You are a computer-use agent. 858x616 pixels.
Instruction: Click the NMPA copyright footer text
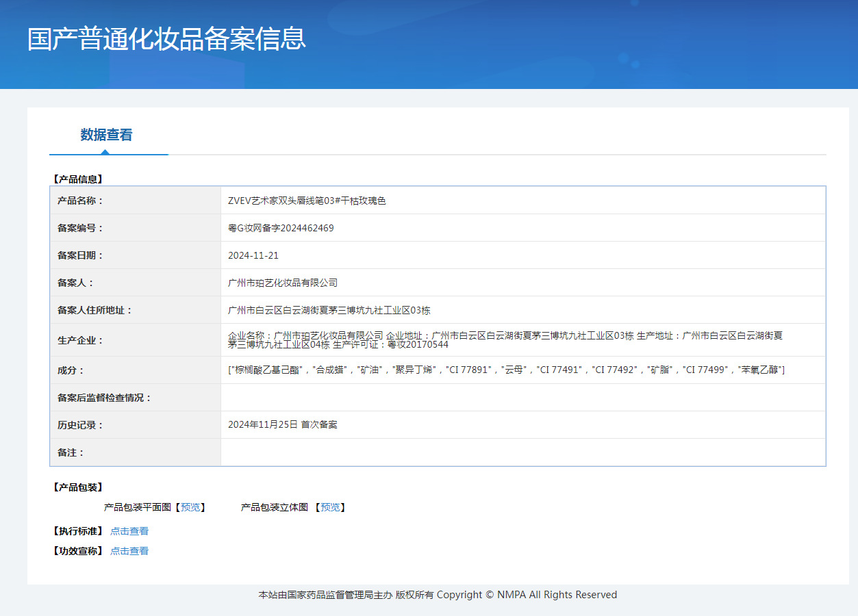pos(438,595)
